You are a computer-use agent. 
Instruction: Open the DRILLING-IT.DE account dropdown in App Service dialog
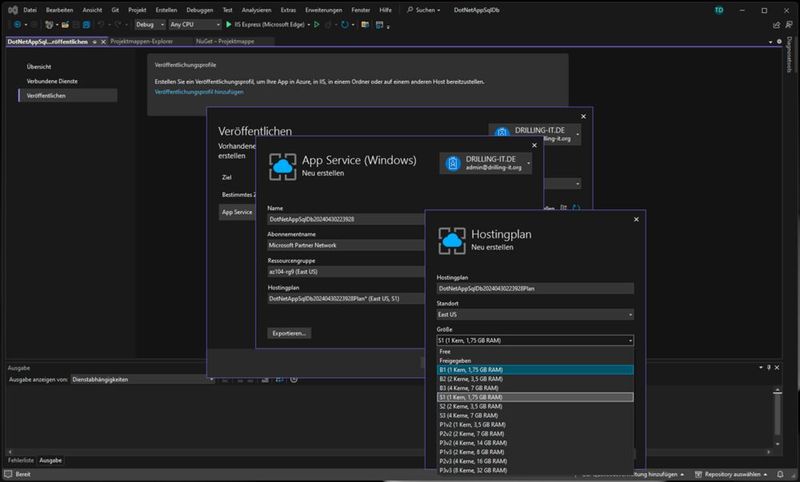(x=486, y=163)
